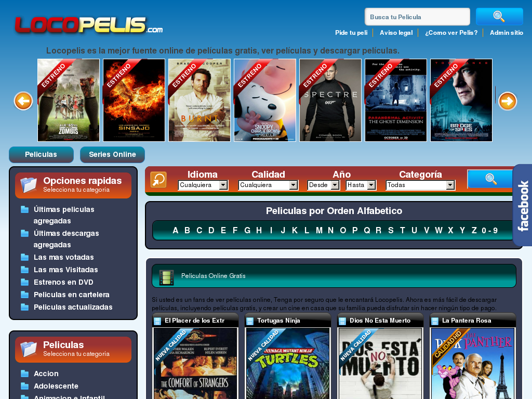Click film icon beside La Pantera Rosa title
This screenshot has width=532, height=399.
(x=435, y=321)
